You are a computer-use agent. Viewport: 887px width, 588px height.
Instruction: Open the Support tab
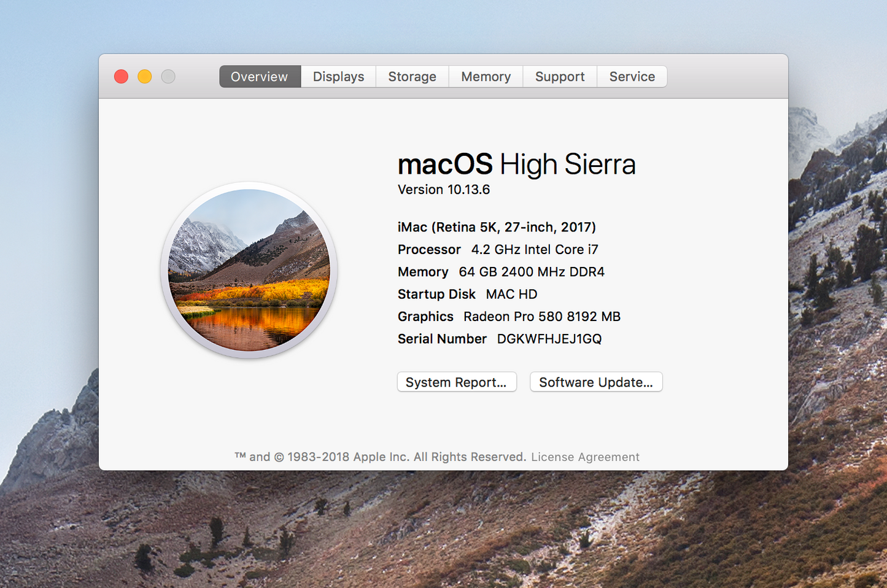coord(559,76)
